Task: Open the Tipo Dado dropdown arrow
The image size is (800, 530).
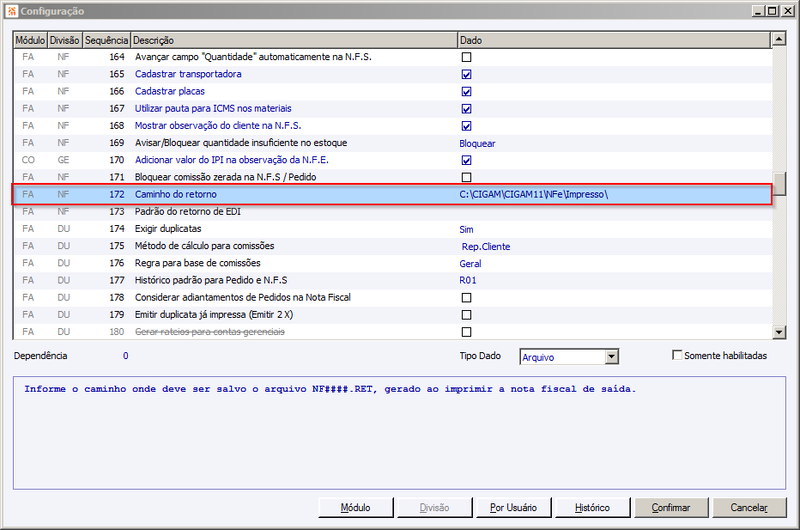Action: 612,357
